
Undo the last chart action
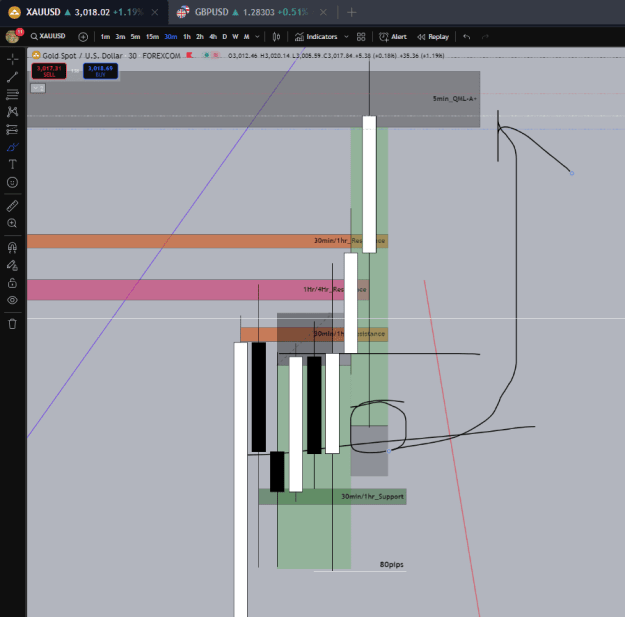pos(467,37)
